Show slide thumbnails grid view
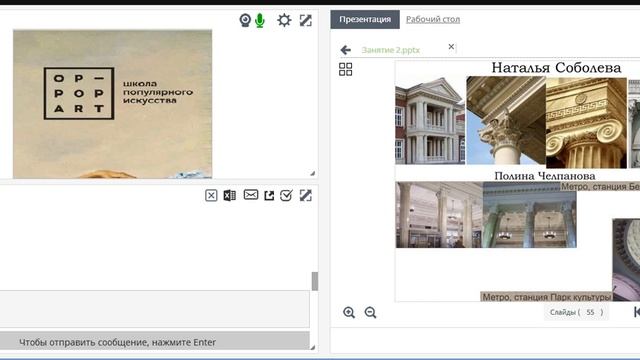This screenshot has width=640, height=360. (345, 69)
